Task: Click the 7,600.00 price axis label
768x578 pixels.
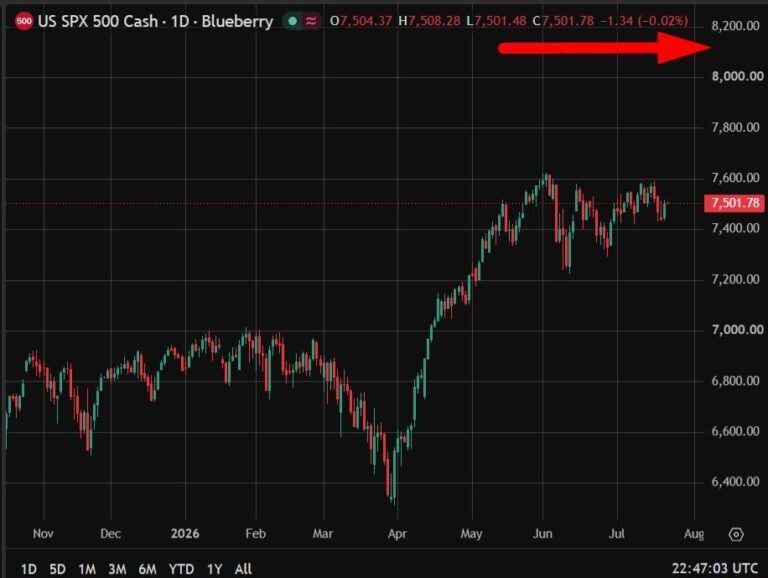Action: point(735,178)
